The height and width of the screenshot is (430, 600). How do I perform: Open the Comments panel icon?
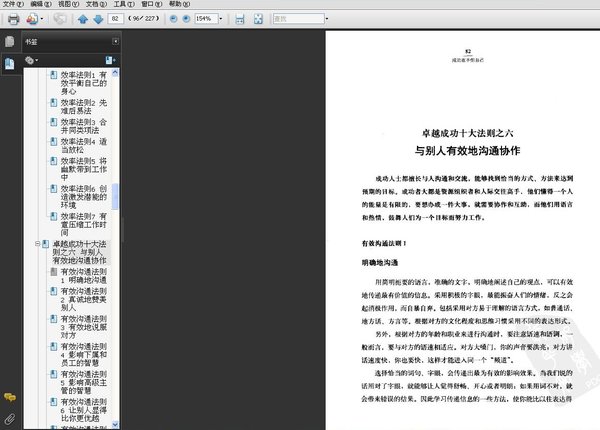coord(10,400)
